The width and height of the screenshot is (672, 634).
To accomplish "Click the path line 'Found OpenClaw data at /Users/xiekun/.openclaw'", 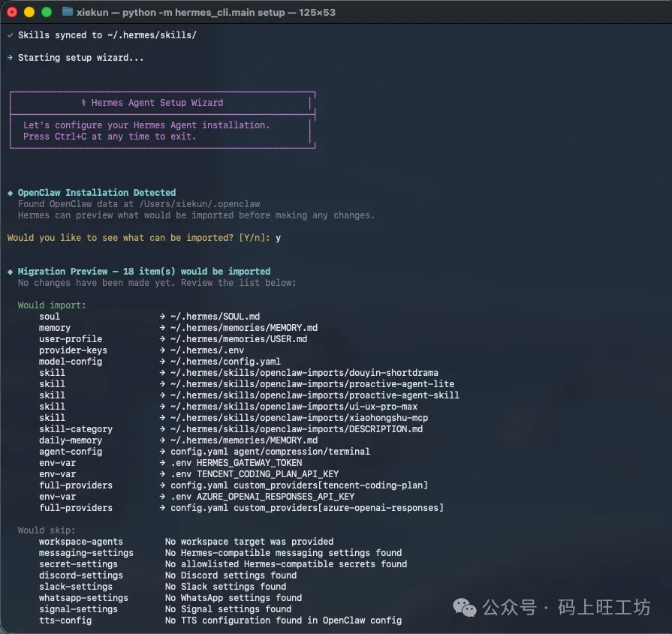I will pyautogui.click(x=139, y=204).
